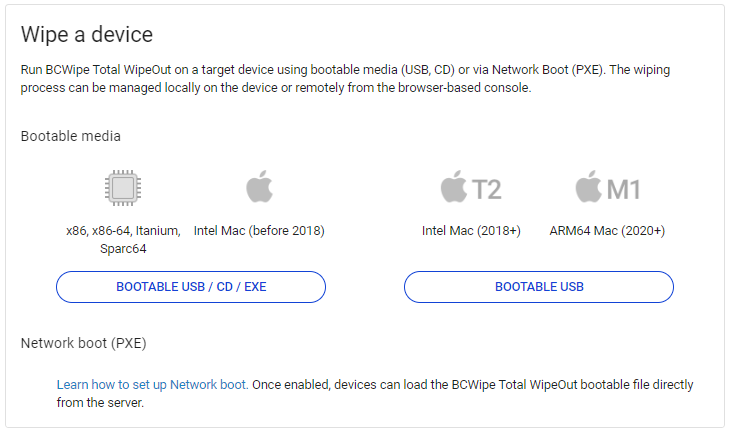
Task: Select the Intel Mac (2018+) caption
Action: coord(471,231)
